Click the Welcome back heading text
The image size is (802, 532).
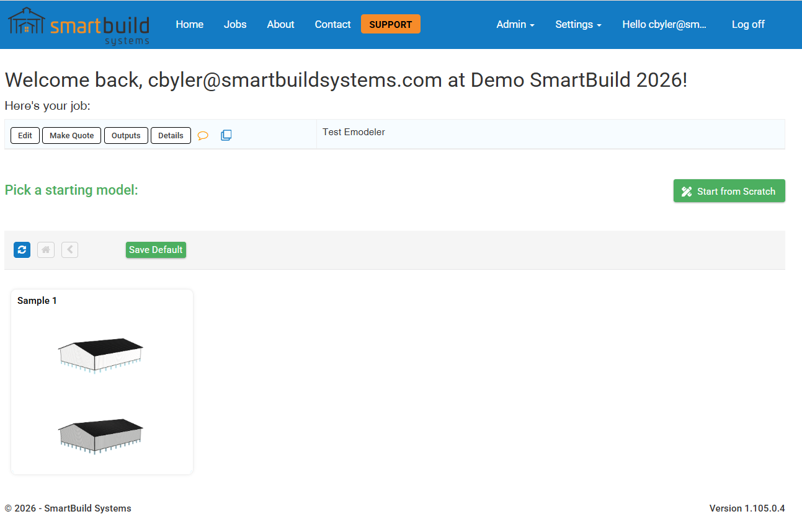pos(346,80)
